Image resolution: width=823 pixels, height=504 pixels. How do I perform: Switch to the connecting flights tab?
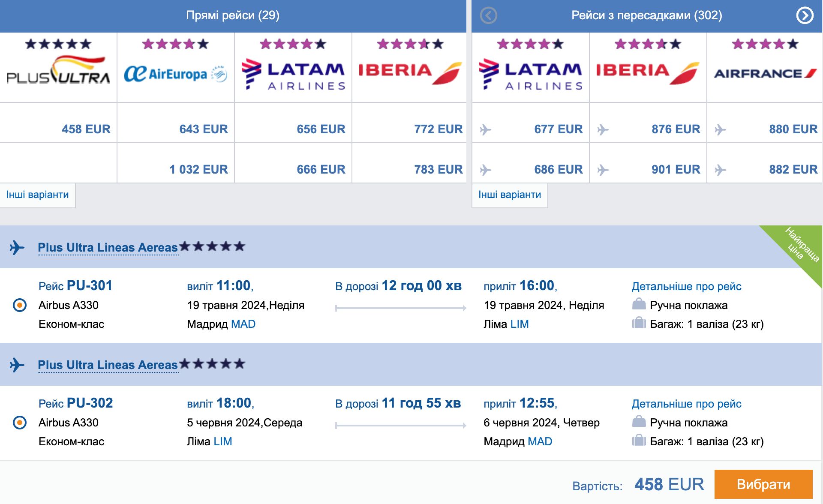click(x=646, y=16)
